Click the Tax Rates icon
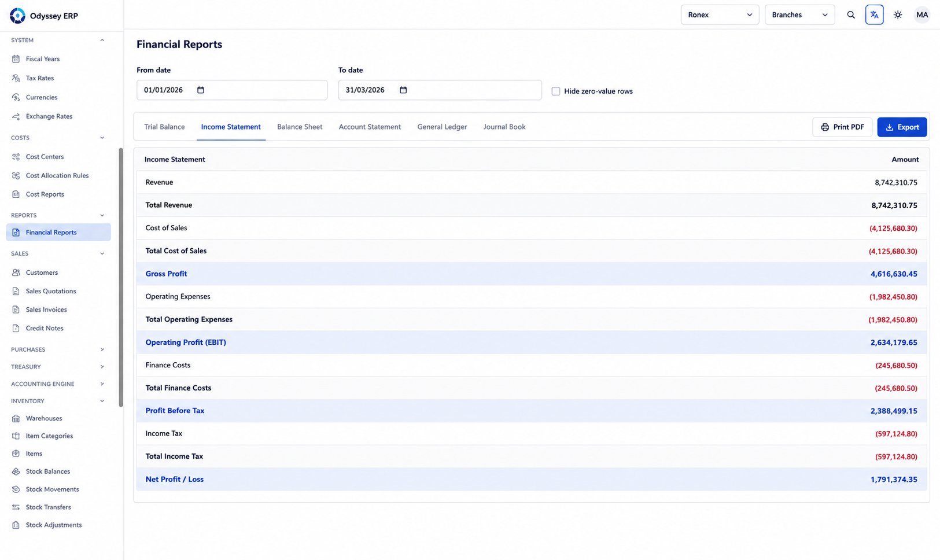940x560 pixels. pos(16,78)
